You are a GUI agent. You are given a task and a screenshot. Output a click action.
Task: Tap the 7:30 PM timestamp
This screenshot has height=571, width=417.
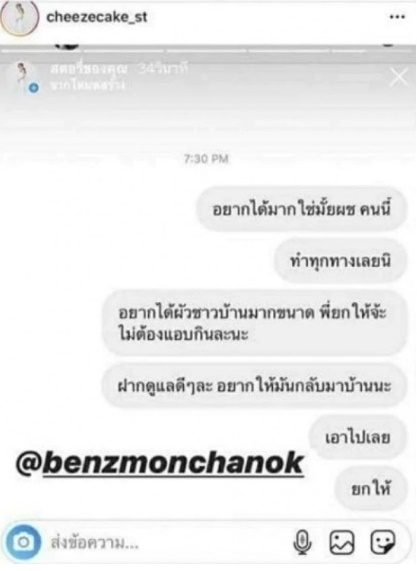pos(206,159)
